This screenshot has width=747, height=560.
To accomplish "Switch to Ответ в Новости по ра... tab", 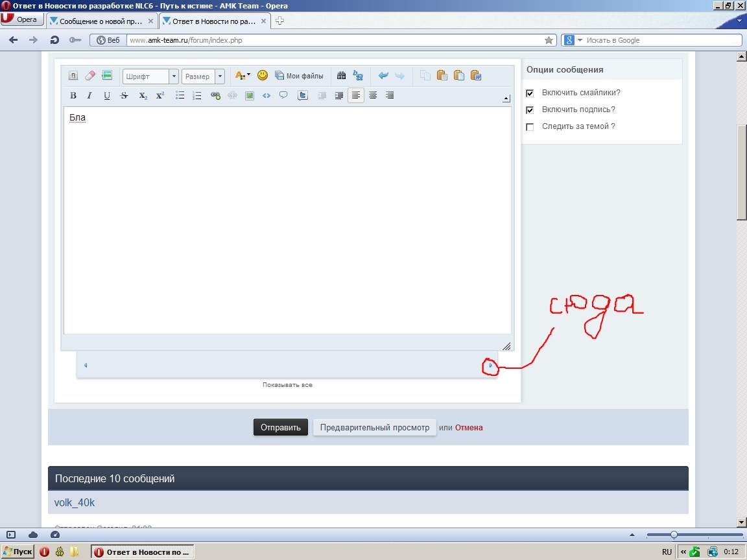I will (213, 21).
